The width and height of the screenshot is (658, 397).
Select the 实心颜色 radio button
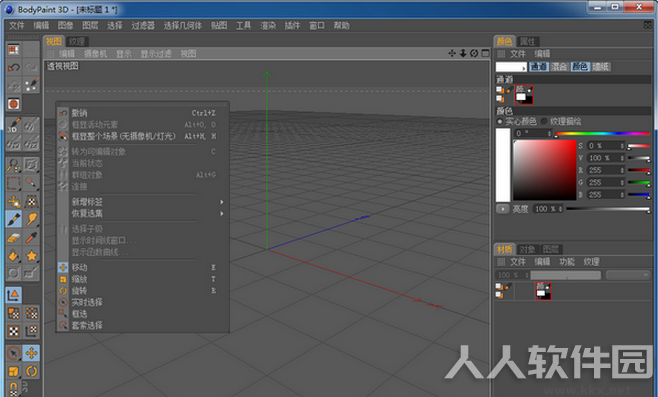click(500, 121)
